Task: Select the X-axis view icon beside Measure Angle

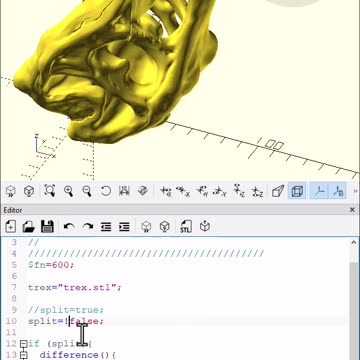Action: point(165,192)
